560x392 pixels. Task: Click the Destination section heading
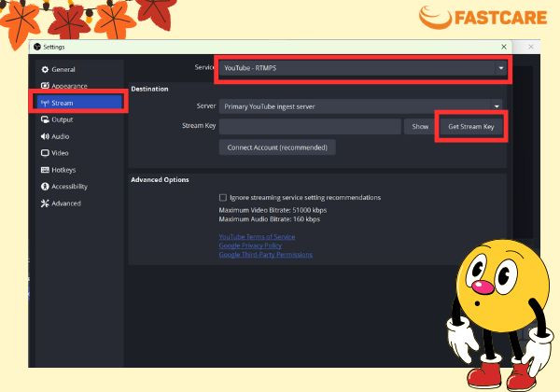(149, 89)
